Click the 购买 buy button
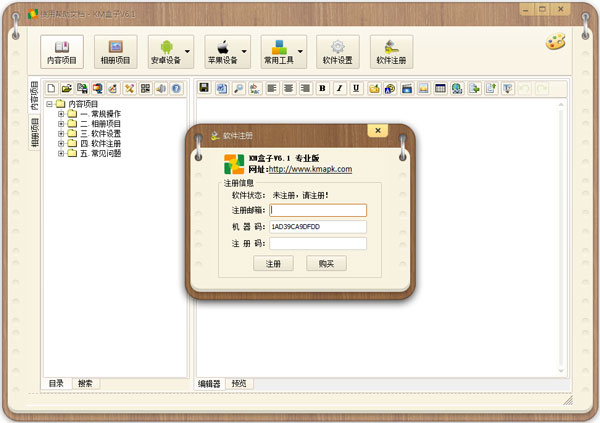This screenshot has height=423, width=600. (326, 263)
